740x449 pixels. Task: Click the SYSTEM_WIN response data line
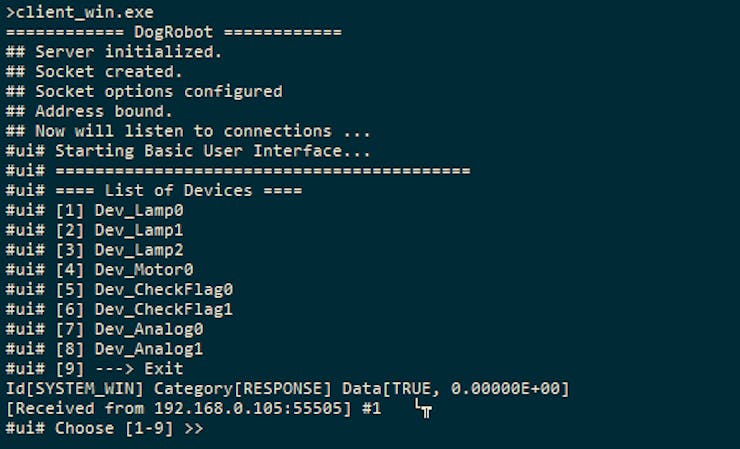pos(287,389)
